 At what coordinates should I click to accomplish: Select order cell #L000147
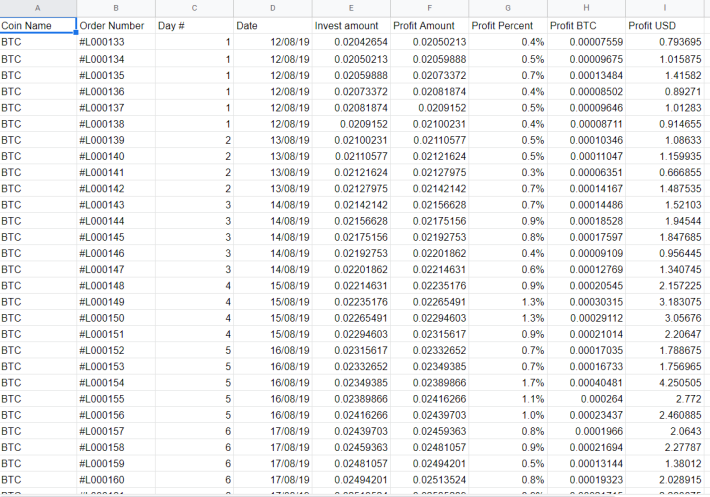[x=116, y=270]
